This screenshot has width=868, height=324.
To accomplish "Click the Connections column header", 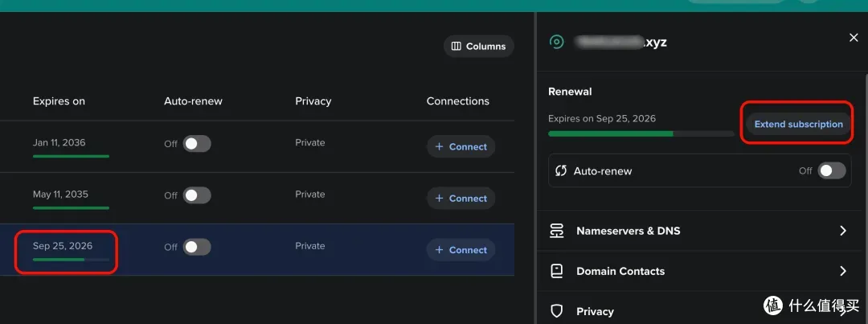I will click(457, 101).
